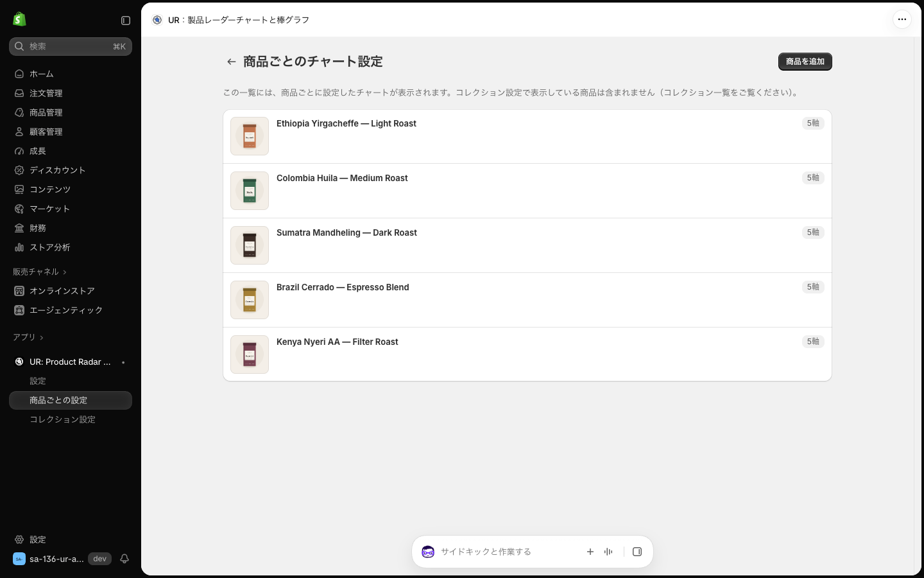Focus the 検索 search field
Image resolution: width=924 pixels, height=578 pixels.
tap(71, 46)
